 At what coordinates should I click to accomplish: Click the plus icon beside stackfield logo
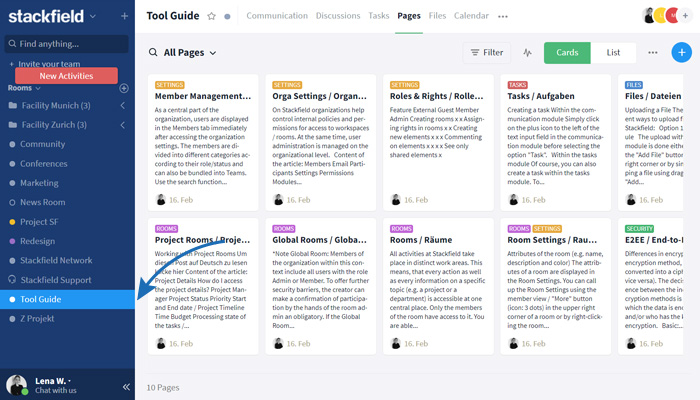124,17
